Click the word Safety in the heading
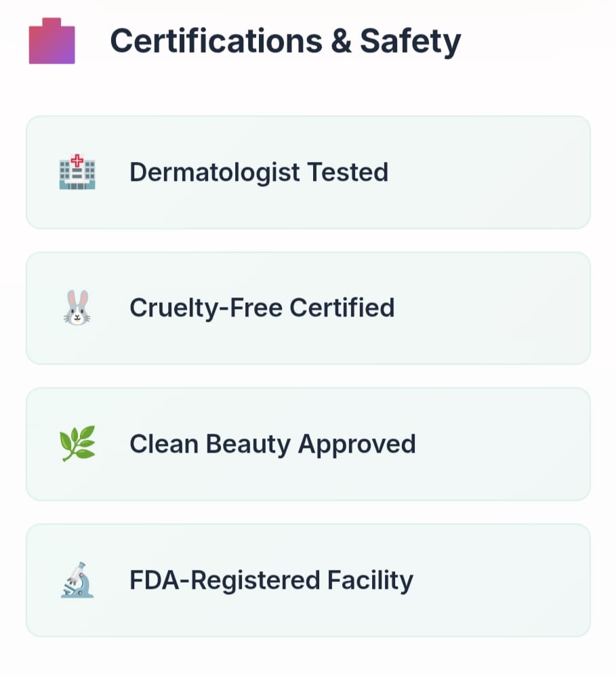This screenshot has width=616, height=677. click(410, 41)
